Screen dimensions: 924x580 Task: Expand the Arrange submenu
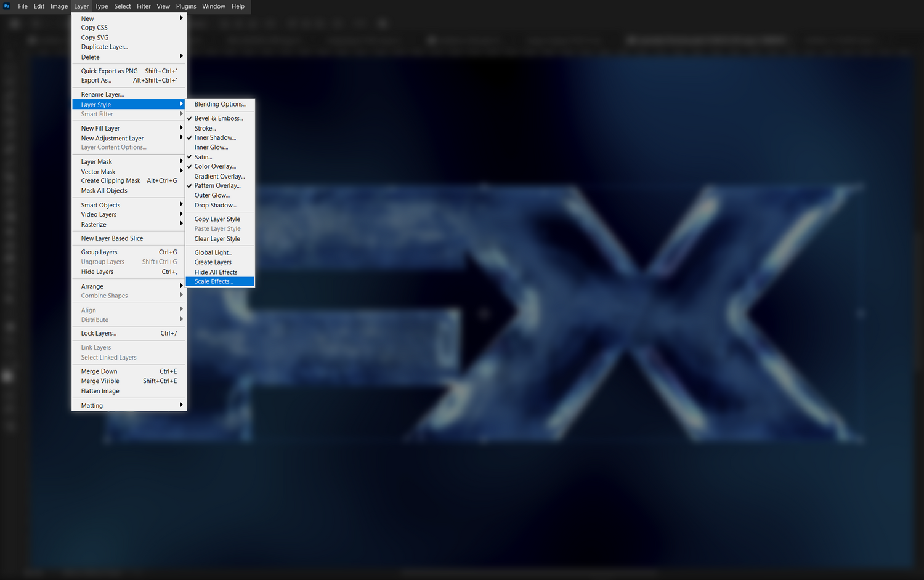click(129, 286)
